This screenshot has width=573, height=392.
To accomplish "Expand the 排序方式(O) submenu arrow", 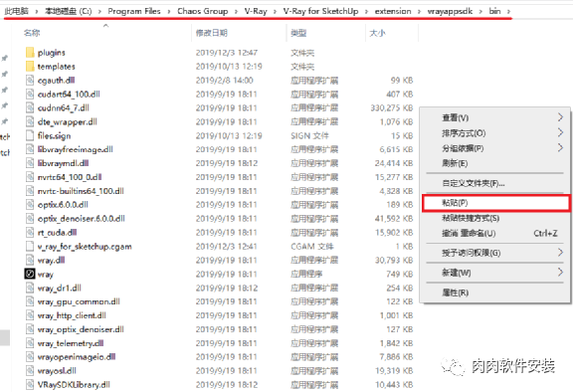I will click(x=561, y=132).
